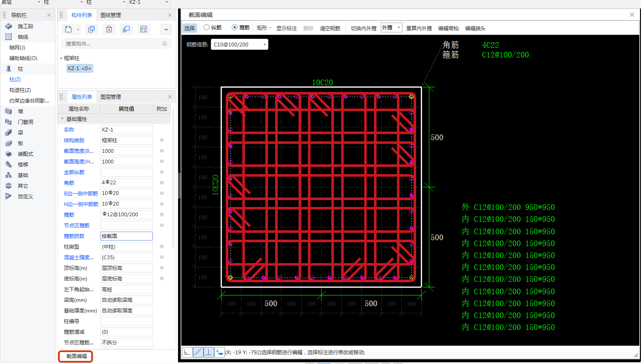
Task: Close the 导航栏 panel
Action: coord(49,15)
